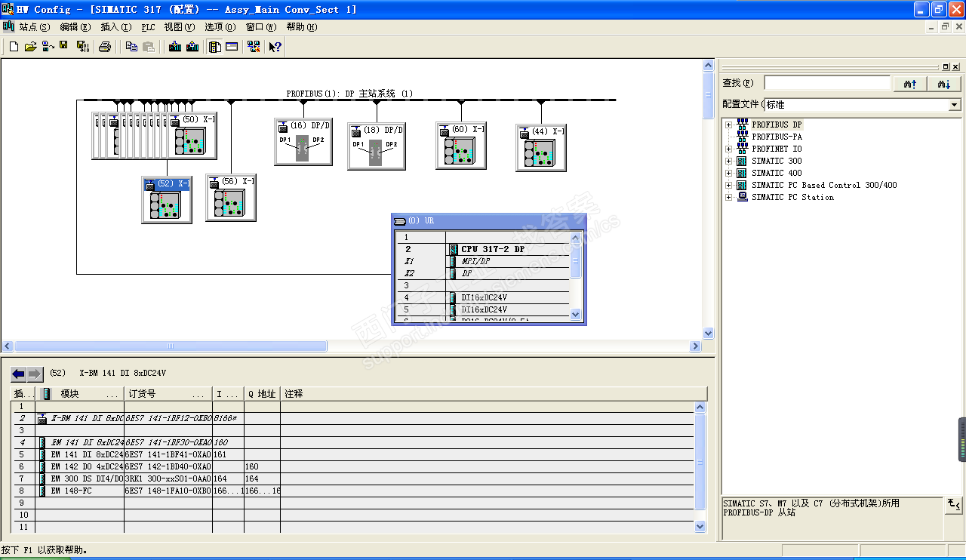The width and height of the screenshot is (966, 560).
Task: Open Configure Network (NetPro) icon
Action: coord(254,47)
